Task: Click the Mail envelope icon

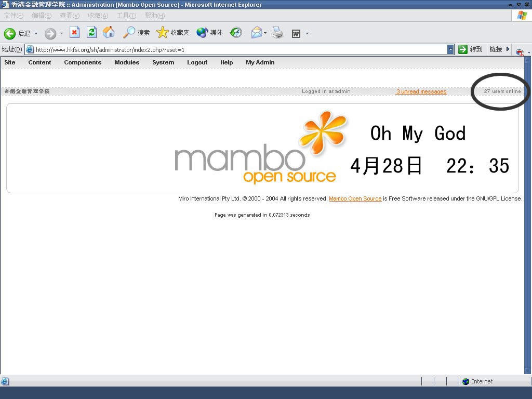Action: point(257,33)
